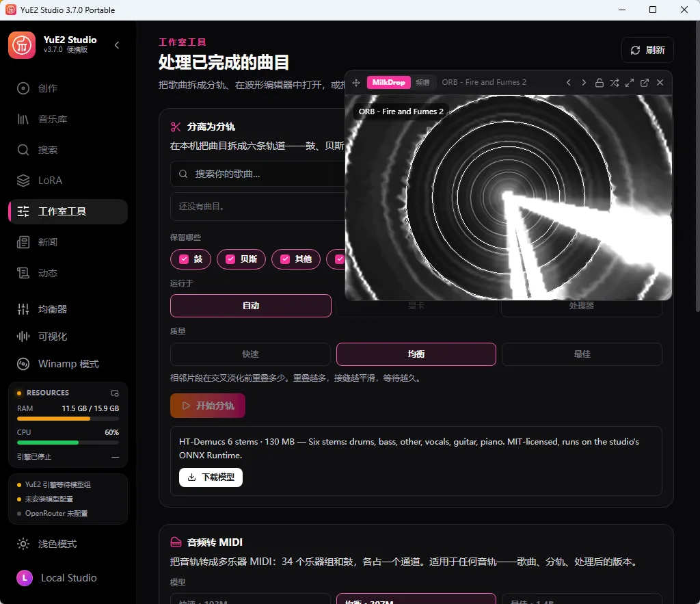Click the 浅色模式 sun icon
Image resolution: width=700 pixels, height=604 pixels.
23,544
